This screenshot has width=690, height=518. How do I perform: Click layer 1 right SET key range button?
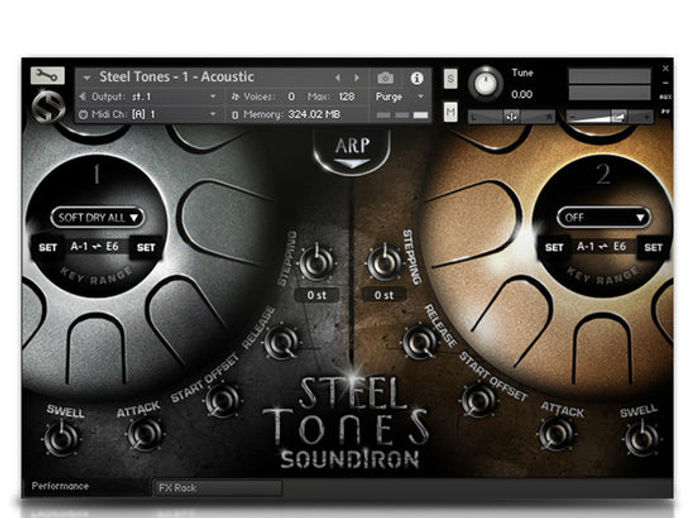point(146,247)
